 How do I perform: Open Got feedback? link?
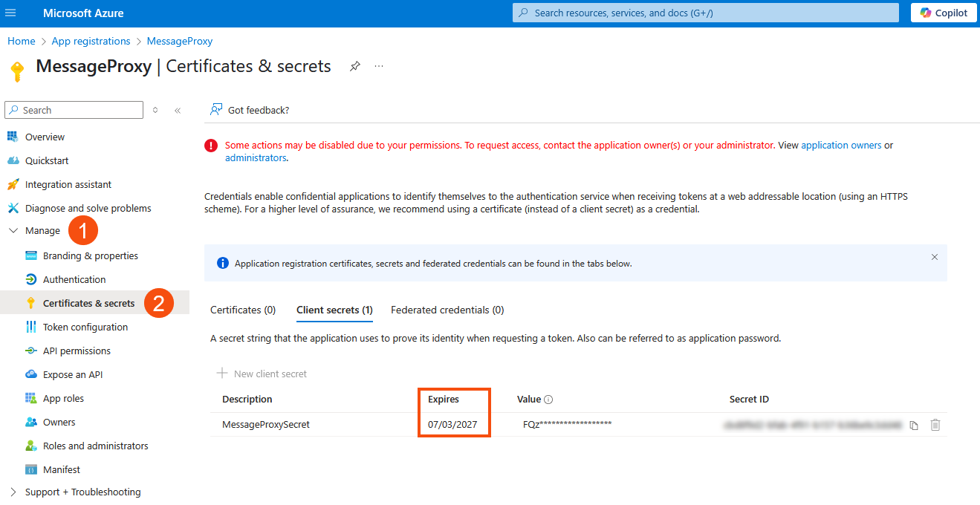pos(250,110)
